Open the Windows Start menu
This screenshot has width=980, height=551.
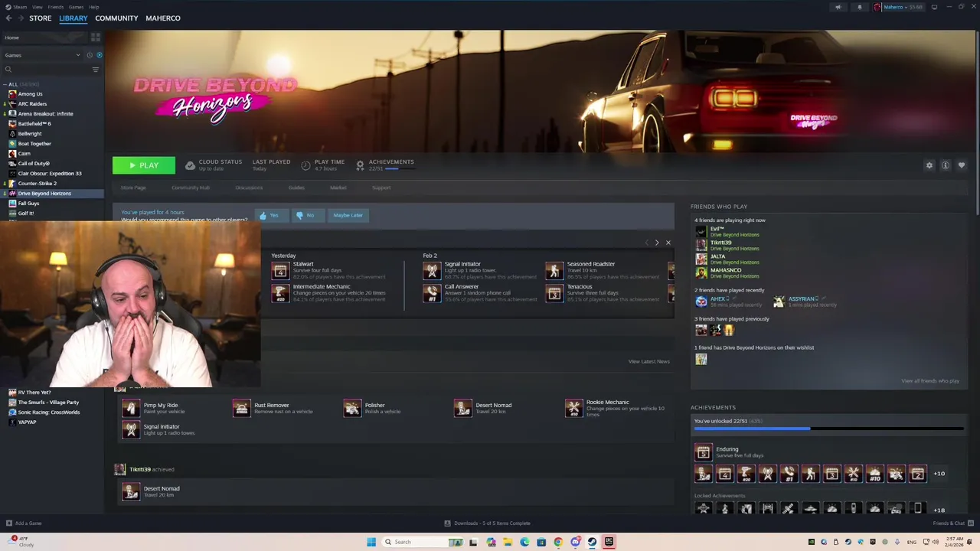click(371, 542)
